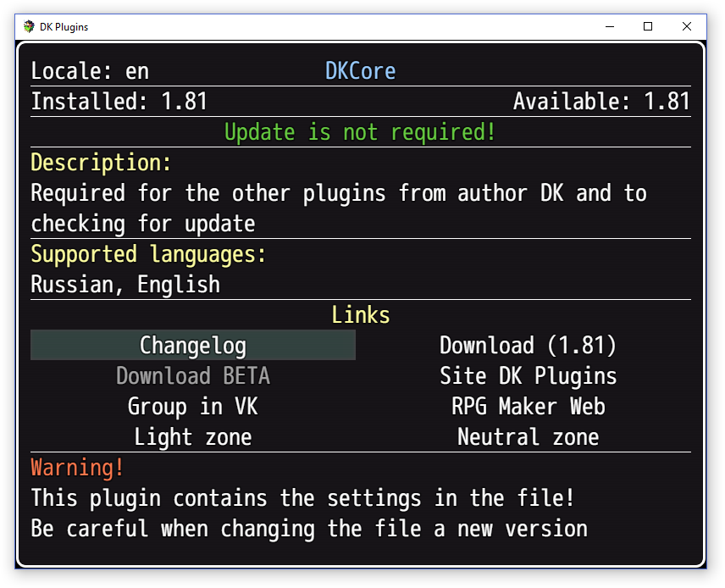This screenshot has width=725, height=588.
Task: Minimize the DK Plugins window
Action: pyautogui.click(x=609, y=26)
